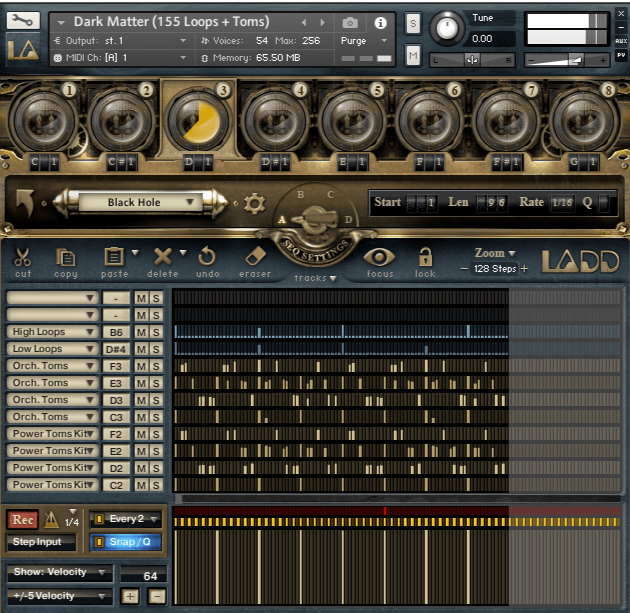Screen dimensions: 630x613
Task: Click the camera snapshot icon
Action: click(350, 22)
